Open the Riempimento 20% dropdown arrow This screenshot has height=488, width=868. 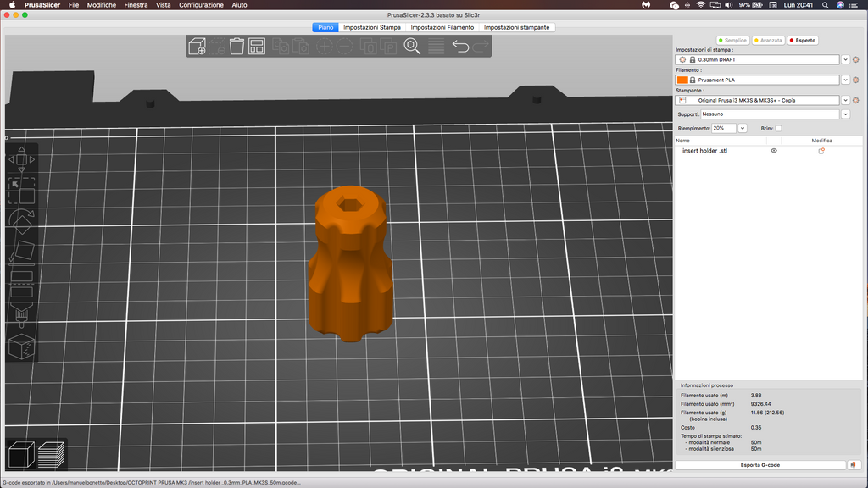(743, 129)
